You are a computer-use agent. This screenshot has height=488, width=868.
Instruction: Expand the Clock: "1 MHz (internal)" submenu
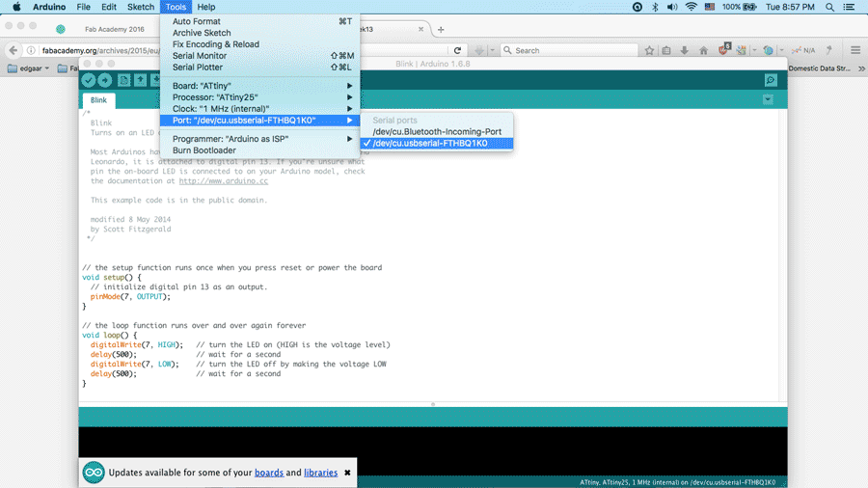point(259,109)
